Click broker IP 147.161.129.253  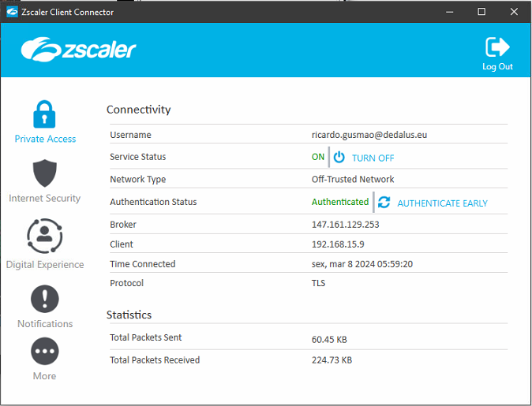pos(346,225)
